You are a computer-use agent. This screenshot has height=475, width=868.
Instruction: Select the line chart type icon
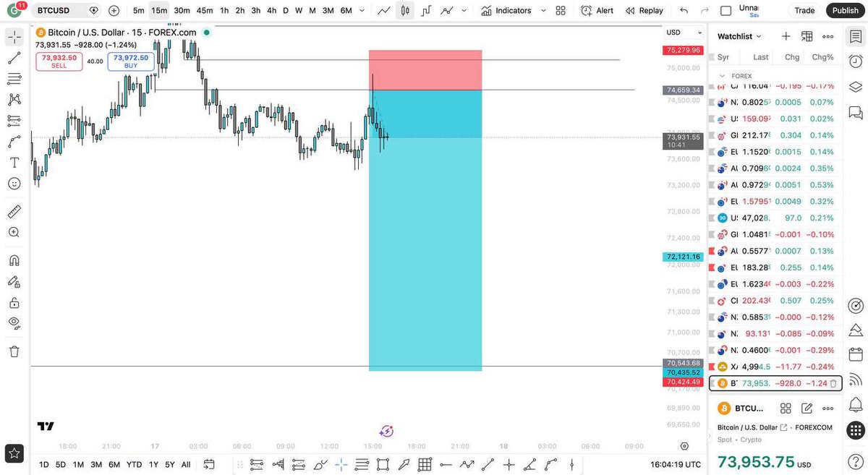(x=384, y=11)
